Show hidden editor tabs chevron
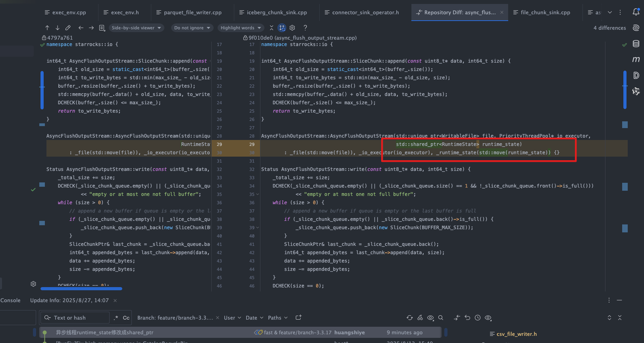 (610, 12)
